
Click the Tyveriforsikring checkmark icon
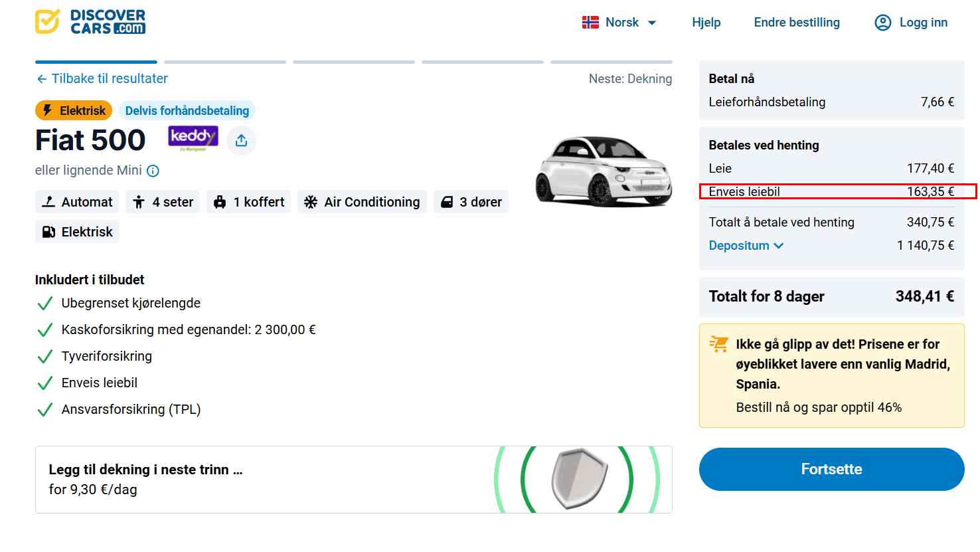pyautogui.click(x=45, y=357)
